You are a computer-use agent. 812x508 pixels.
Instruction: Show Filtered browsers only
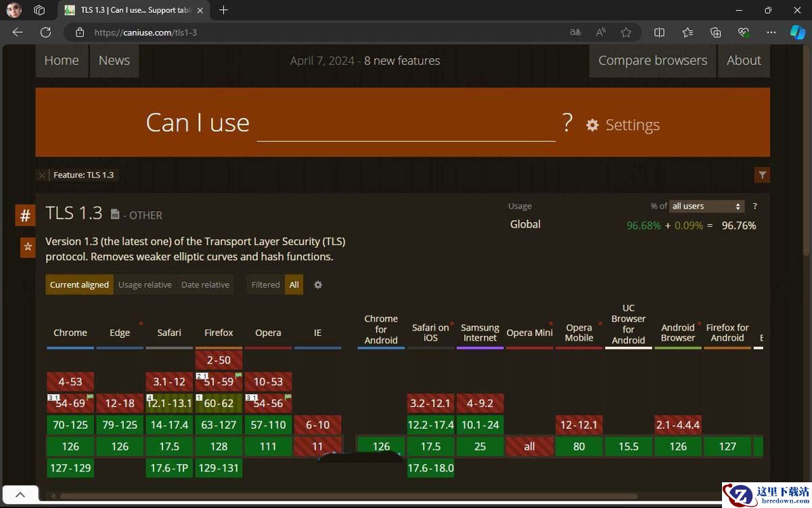tap(265, 284)
